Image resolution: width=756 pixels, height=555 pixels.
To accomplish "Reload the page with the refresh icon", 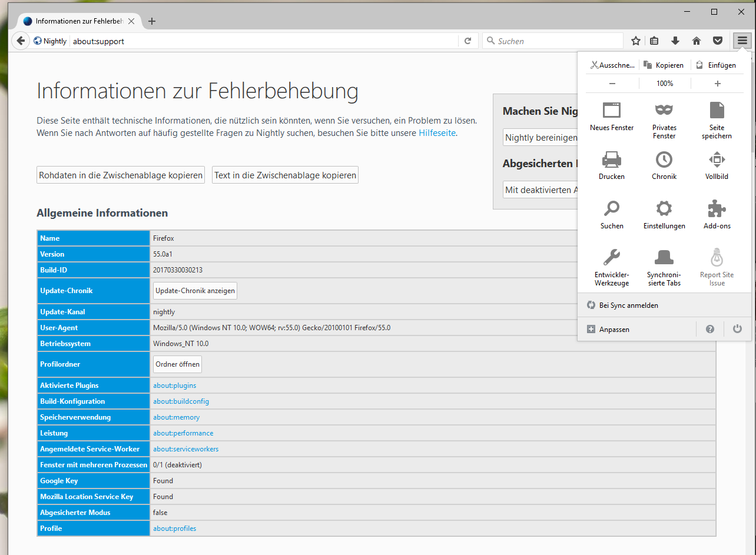I will coord(468,41).
